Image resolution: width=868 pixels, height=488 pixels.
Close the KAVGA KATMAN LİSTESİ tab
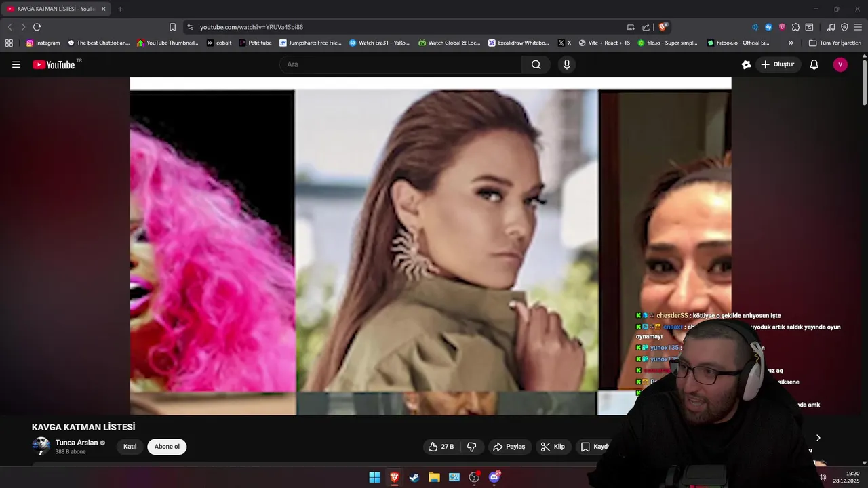click(x=104, y=9)
